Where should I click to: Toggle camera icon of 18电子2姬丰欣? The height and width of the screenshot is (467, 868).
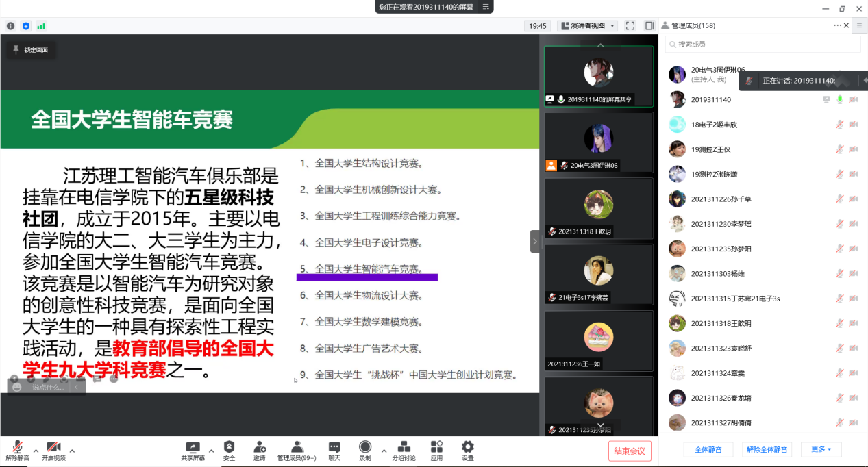pyautogui.click(x=854, y=125)
